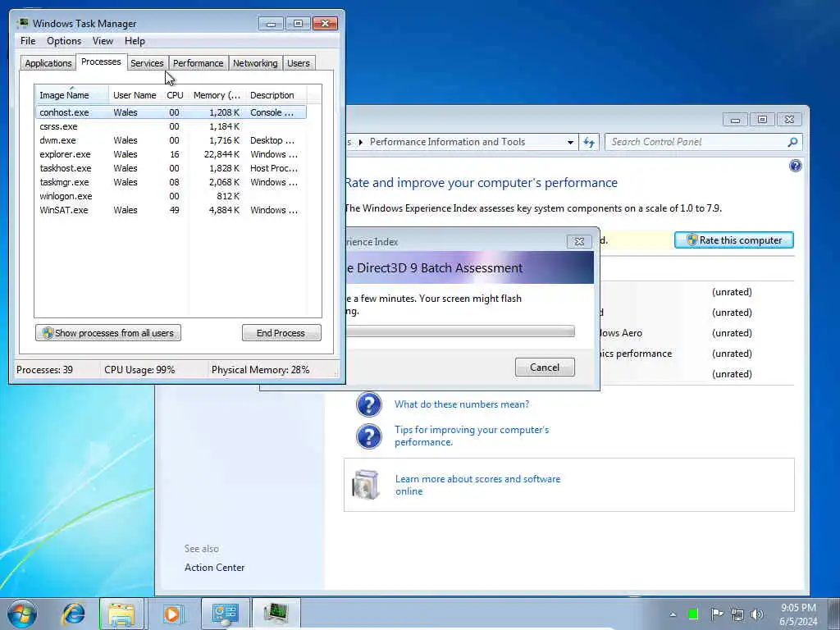Open the Options menu in Task Manager
The width and height of the screenshot is (840, 630).
pyautogui.click(x=64, y=41)
